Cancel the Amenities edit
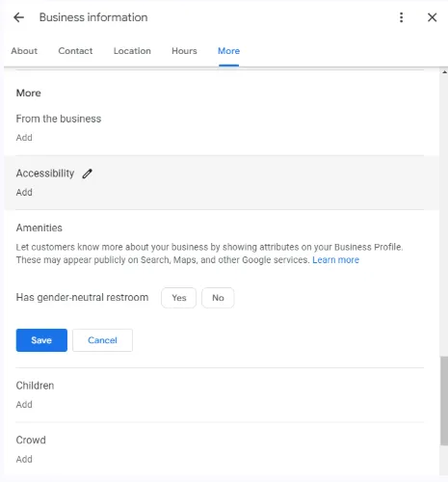The height and width of the screenshot is (482, 448). (x=102, y=340)
